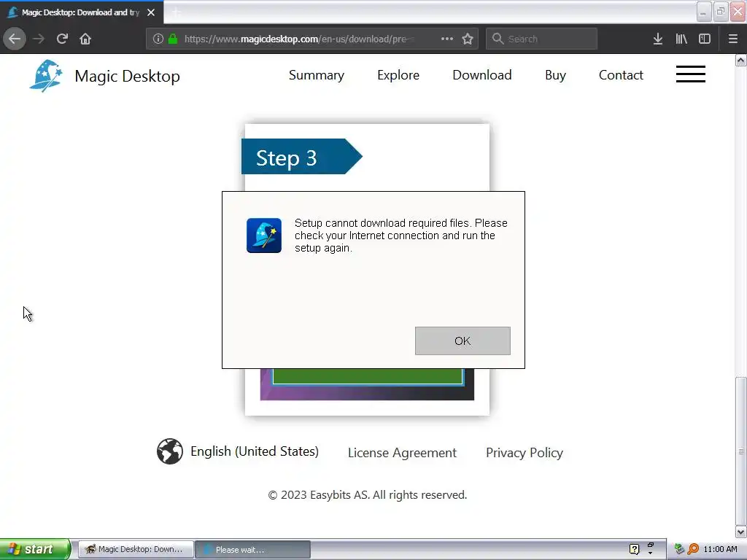The image size is (747, 560).
Task: Click the Magic Desktop site title
Action: 127,76
